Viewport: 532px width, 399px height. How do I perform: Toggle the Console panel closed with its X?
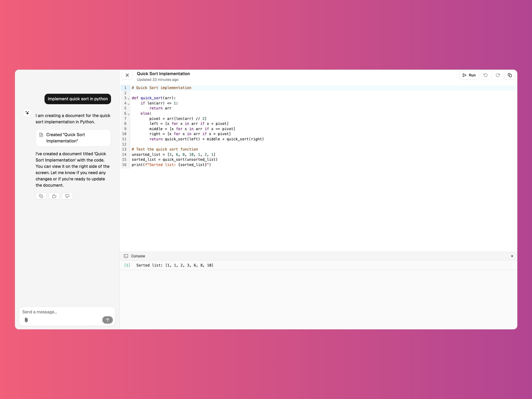pos(512,256)
